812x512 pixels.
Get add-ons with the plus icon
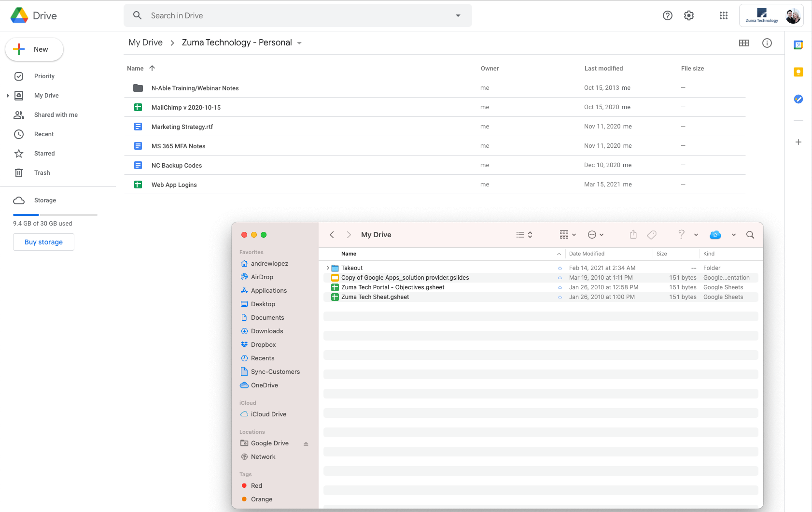click(x=798, y=142)
